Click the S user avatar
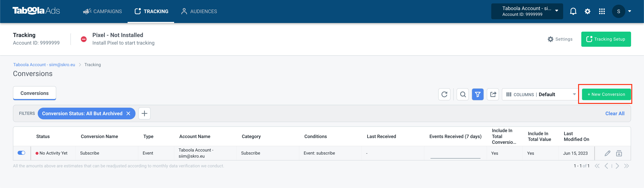 618,11
